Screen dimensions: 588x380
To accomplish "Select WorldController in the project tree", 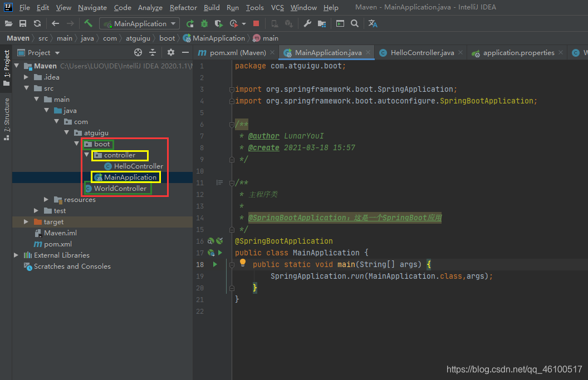I will pyautogui.click(x=115, y=189).
